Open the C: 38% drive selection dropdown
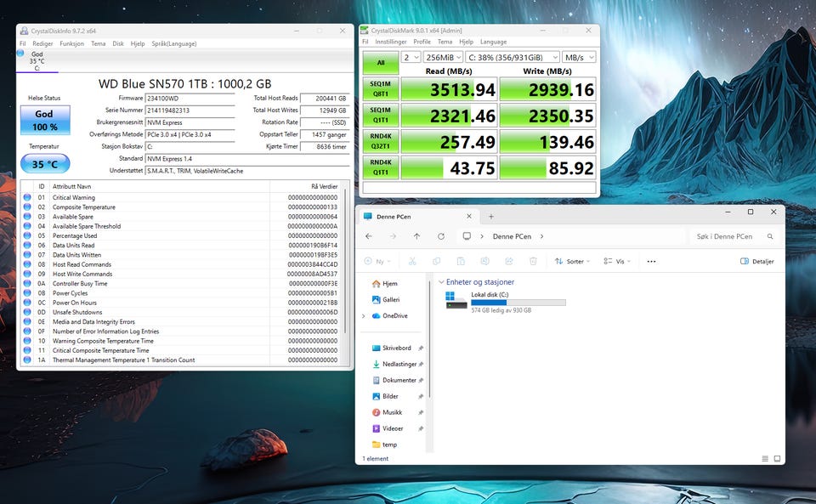This screenshot has width=816, height=504. [513, 57]
